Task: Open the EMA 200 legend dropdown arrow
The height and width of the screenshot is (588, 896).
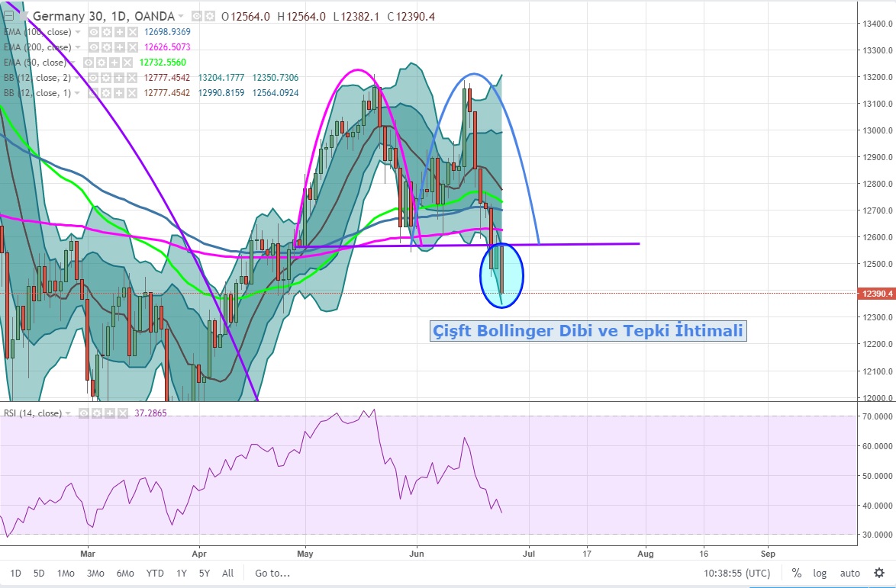Action: [78, 47]
